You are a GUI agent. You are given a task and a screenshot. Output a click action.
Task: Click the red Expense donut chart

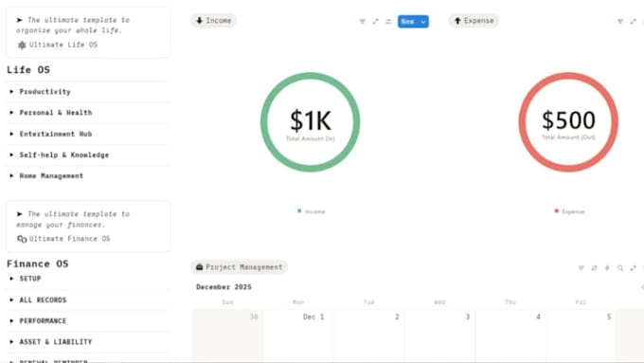pyautogui.click(x=568, y=122)
